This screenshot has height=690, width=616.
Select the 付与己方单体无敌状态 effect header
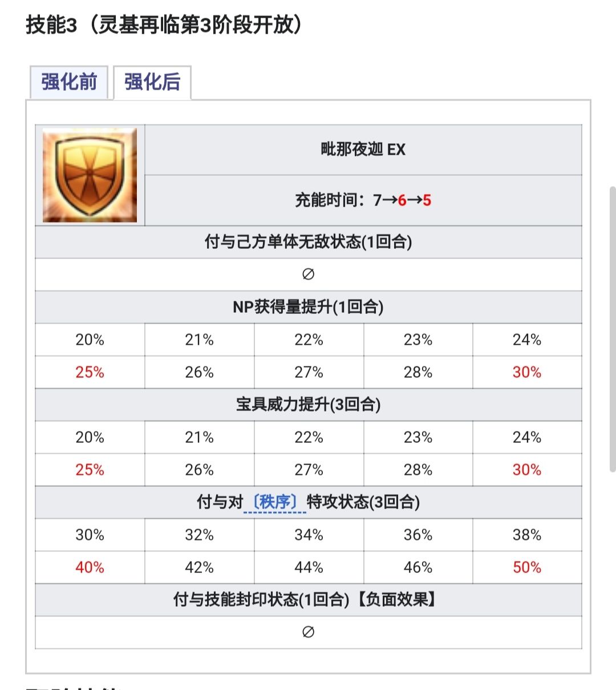308,242
